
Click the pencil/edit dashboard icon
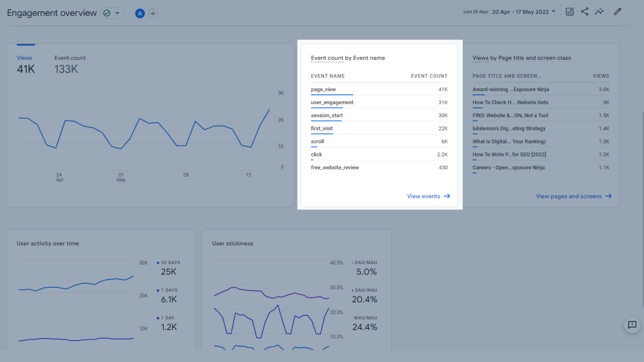pyautogui.click(x=618, y=11)
